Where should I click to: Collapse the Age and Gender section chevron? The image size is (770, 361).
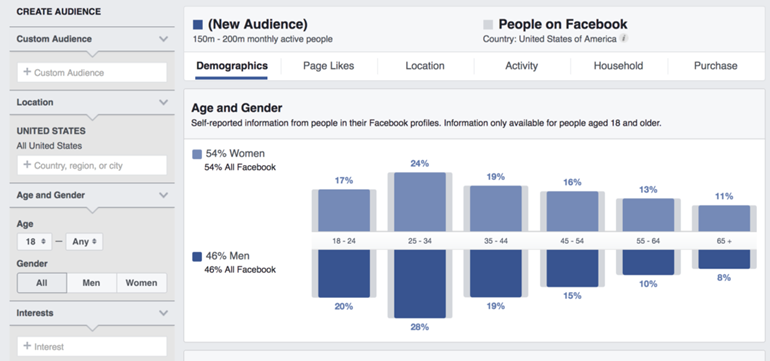click(x=164, y=195)
